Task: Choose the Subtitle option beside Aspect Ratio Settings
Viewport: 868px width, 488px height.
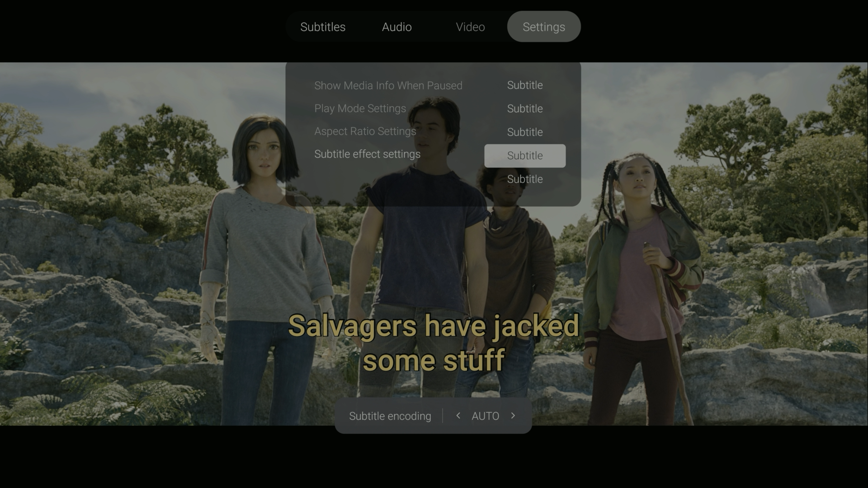Action: point(524,132)
